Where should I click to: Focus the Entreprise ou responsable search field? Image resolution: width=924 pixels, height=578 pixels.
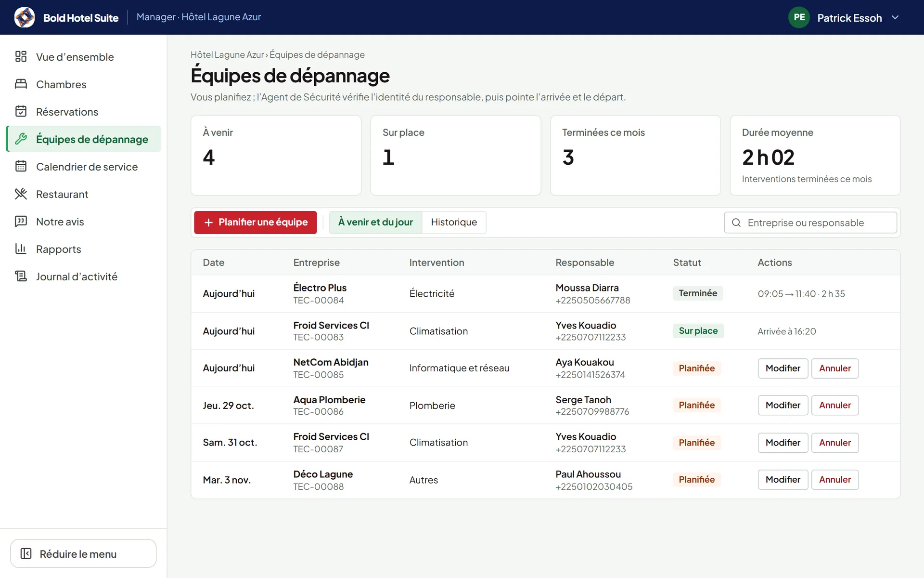click(x=810, y=223)
